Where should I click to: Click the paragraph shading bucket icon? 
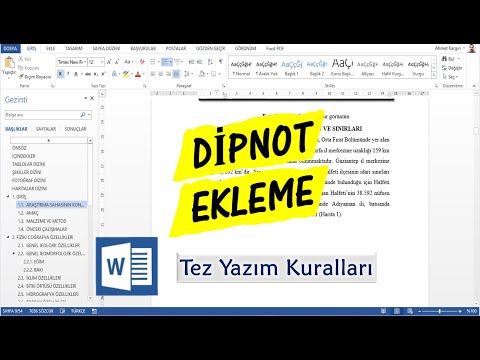tap(202, 74)
